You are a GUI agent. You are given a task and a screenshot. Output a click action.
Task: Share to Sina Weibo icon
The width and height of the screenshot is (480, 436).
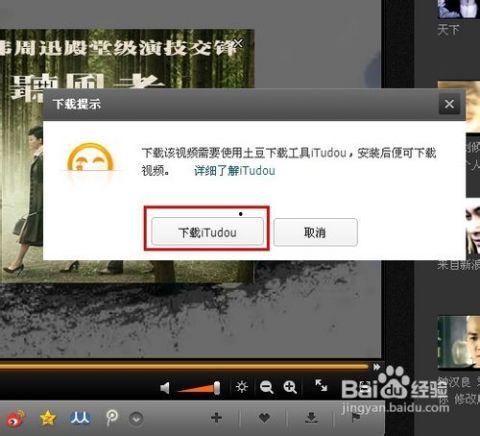[x=16, y=418]
